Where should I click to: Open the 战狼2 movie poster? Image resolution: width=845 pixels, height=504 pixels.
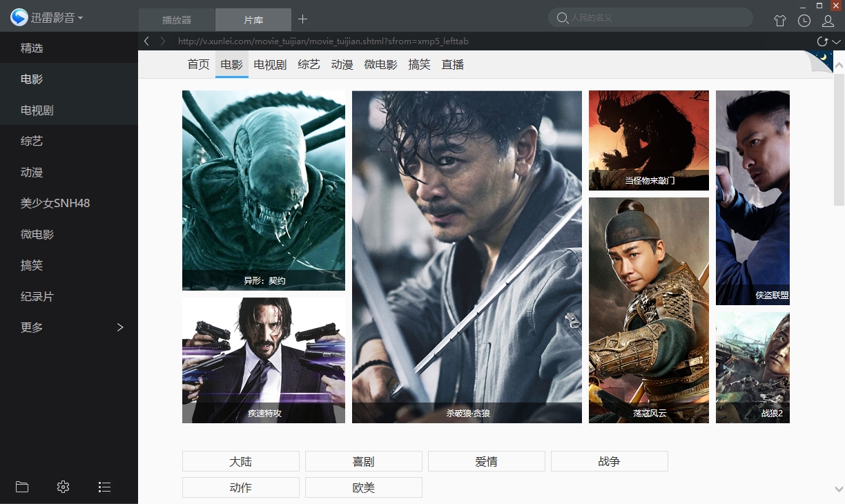(x=752, y=367)
